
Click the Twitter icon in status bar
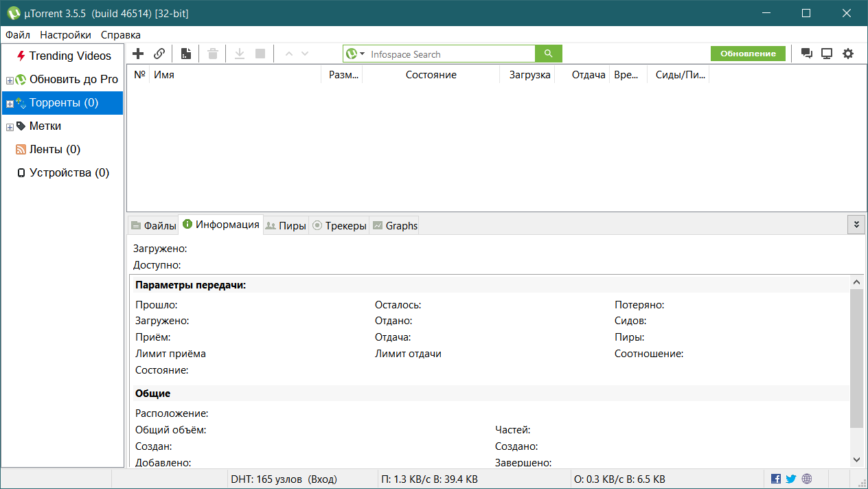[x=791, y=479]
